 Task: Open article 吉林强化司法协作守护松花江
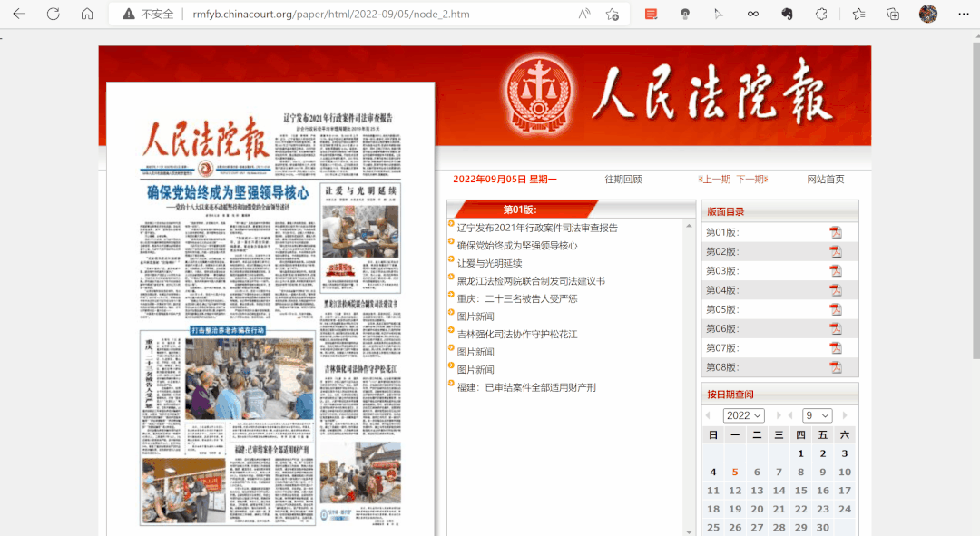coord(517,335)
